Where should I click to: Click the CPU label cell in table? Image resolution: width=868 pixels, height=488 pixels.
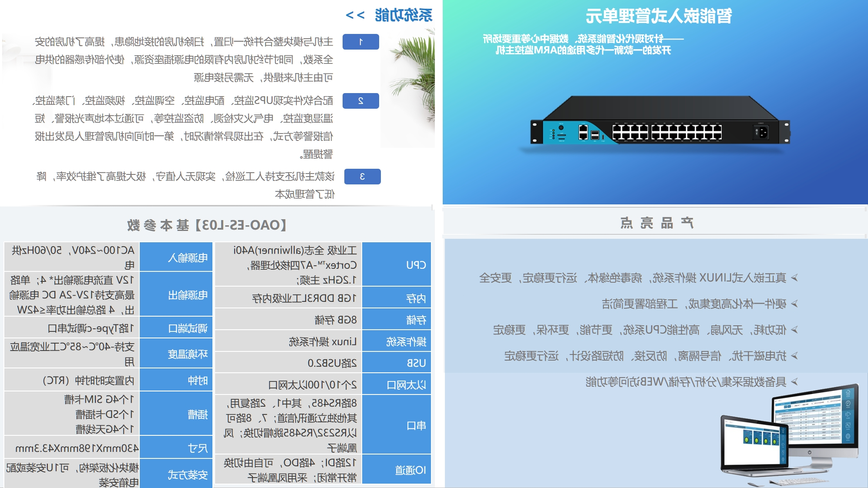coord(397,264)
